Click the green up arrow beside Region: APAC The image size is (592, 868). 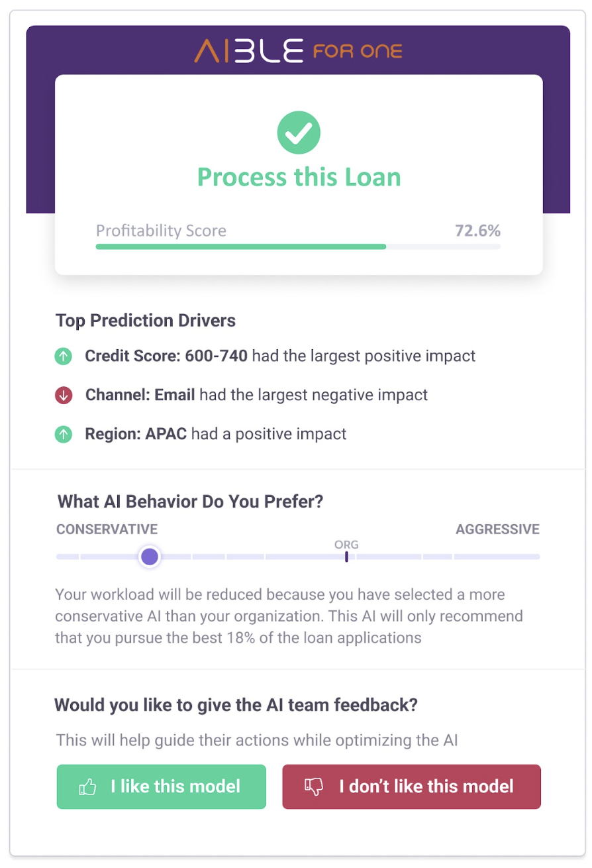click(x=63, y=435)
